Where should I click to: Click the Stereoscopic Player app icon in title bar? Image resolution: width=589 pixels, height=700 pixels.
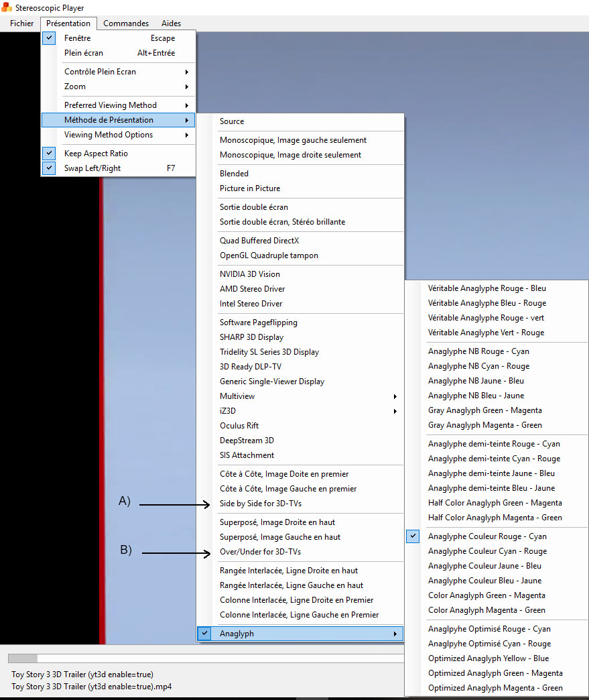click(7, 7)
